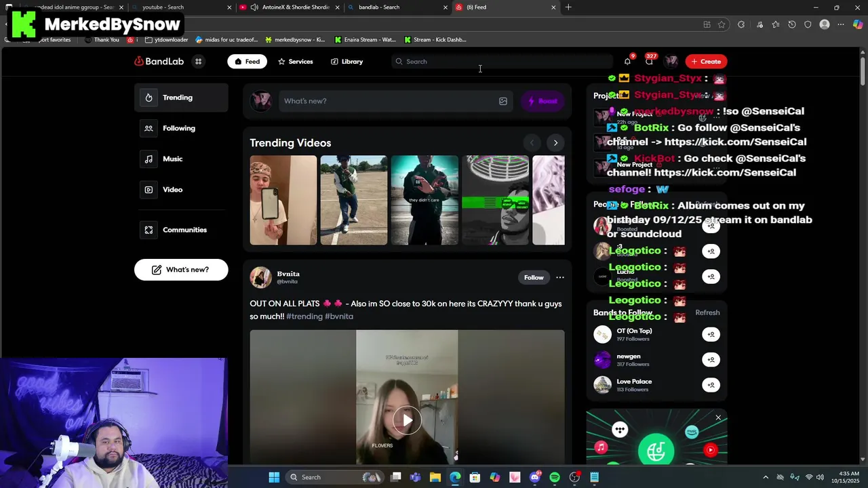868x488 pixels.
Task: Open browser settings and more menu
Action: click(x=841, y=24)
